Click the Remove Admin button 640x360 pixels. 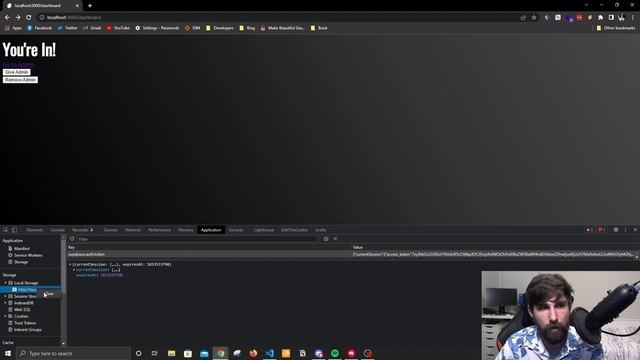(20, 80)
